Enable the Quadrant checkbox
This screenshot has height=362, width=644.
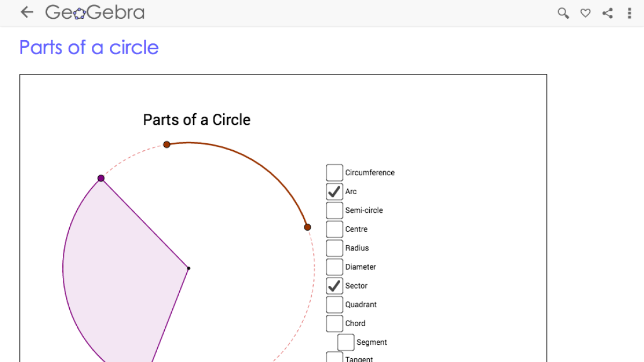334,304
